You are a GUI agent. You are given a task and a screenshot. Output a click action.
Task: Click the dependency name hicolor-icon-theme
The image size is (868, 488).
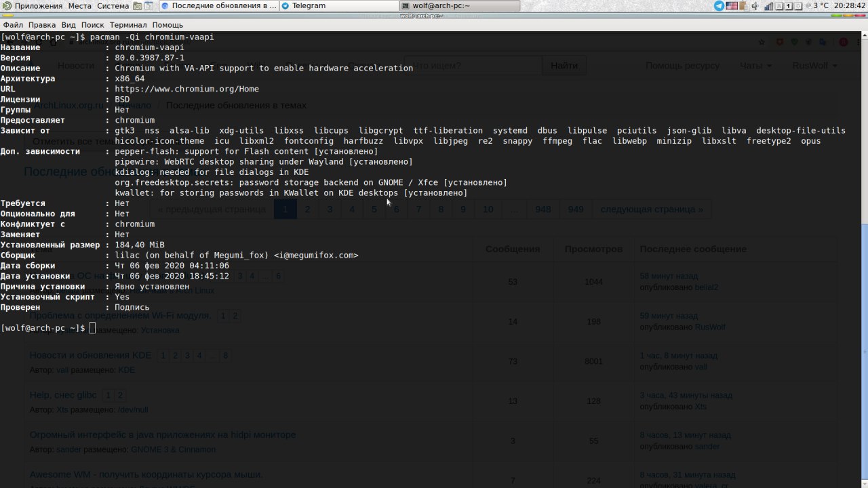(159, 141)
